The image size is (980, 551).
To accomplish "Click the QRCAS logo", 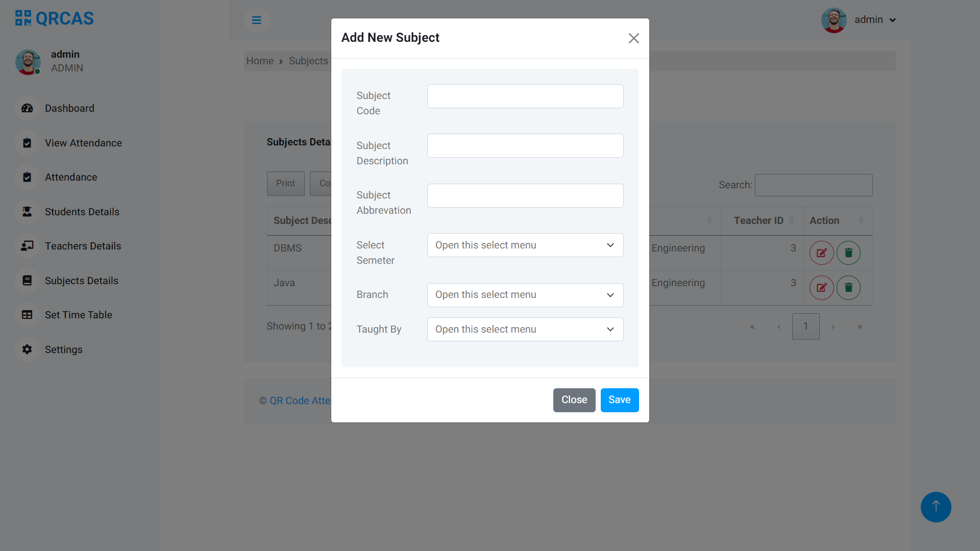I will click(x=54, y=18).
